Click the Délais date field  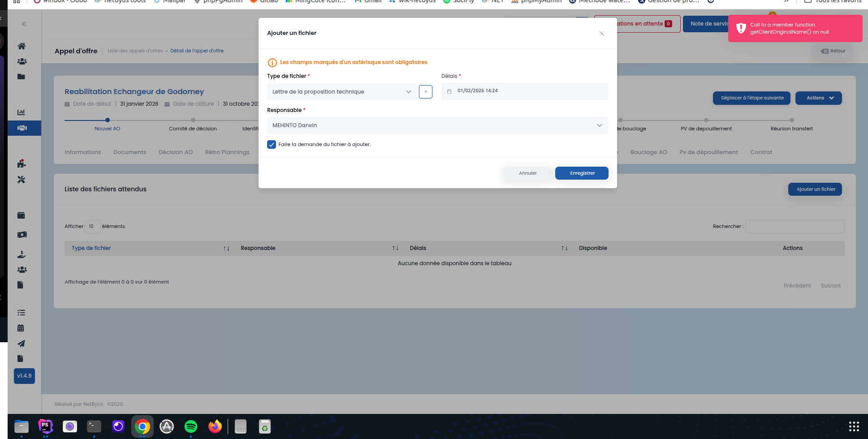[x=524, y=91]
